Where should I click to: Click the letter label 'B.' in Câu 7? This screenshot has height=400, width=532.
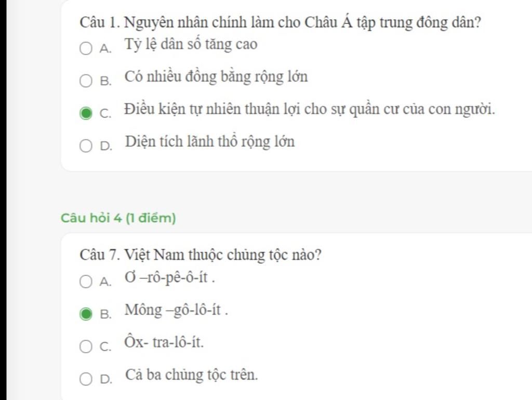coord(105,314)
